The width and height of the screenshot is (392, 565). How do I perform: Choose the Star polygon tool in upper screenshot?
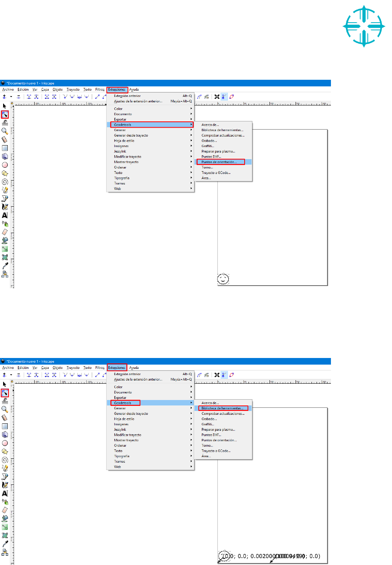click(x=5, y=173)
